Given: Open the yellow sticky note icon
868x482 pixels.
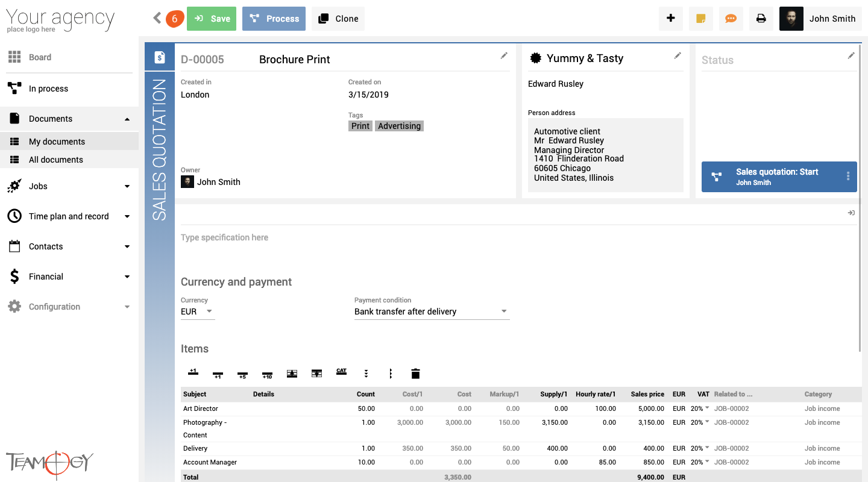Looking at the screenshot, I should [701, 19].
